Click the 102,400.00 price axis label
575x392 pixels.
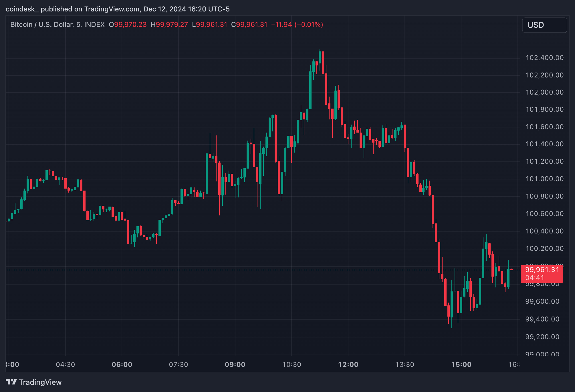click(x=544, y=58)
